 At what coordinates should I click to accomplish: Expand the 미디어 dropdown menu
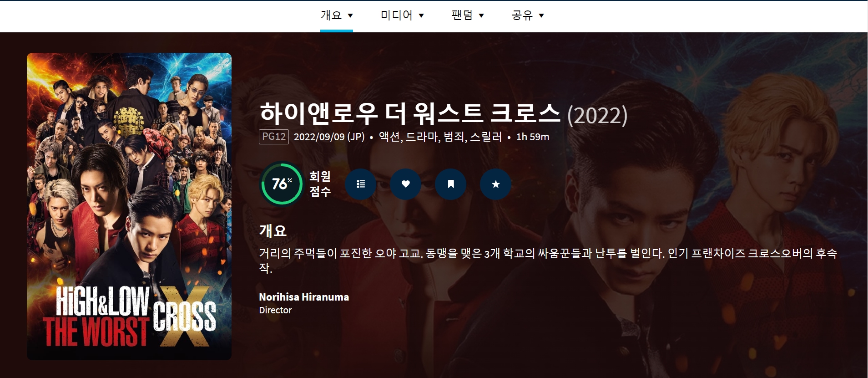402,15
